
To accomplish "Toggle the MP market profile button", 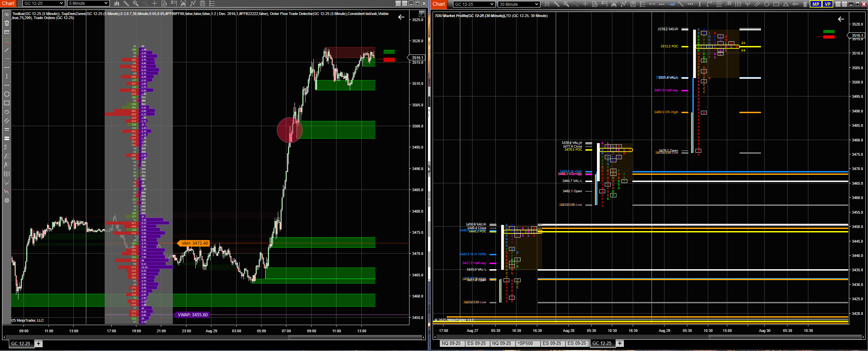I will [816, 4].
